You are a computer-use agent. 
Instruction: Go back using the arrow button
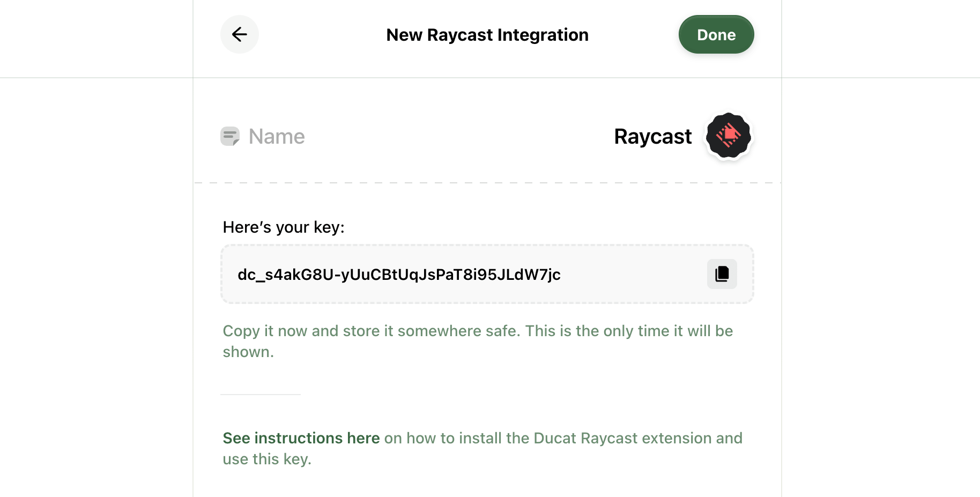tap(240, 34)
